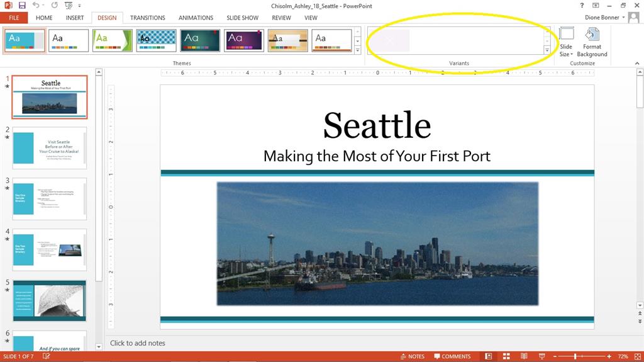Click Dione Bonner account name
The height and width of the screenshot is (362, 644).
pyautogui.click(x=602, y=17)
